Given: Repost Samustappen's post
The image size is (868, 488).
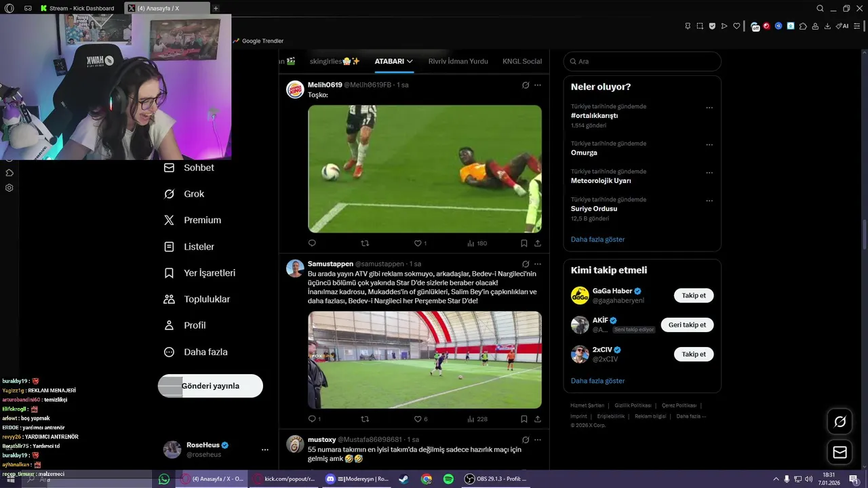Looking at the screenshot, I should 365,419.
